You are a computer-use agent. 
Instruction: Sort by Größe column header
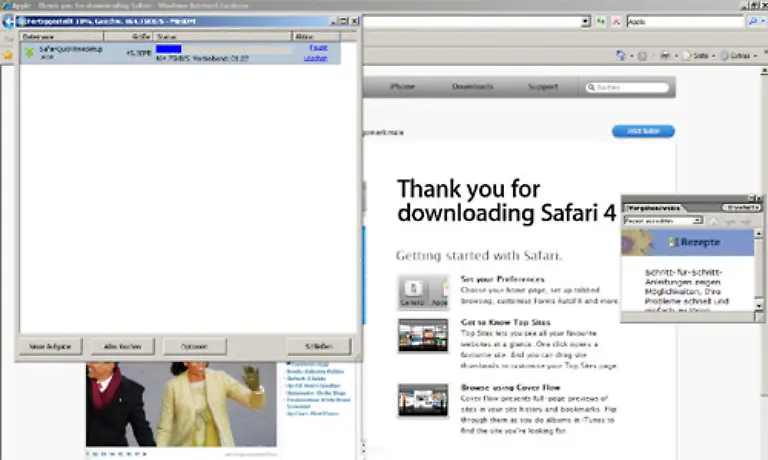[x=128, y=37]
